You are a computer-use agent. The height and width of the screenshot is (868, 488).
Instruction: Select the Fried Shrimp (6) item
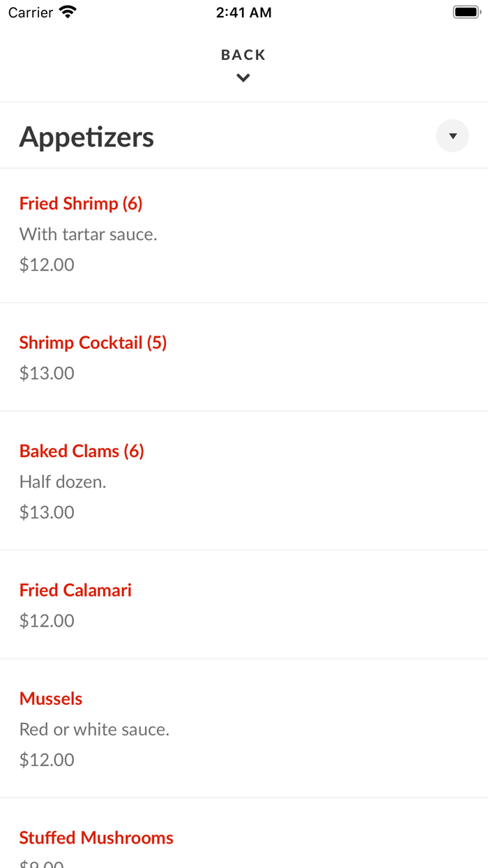(x=81, y=204)
